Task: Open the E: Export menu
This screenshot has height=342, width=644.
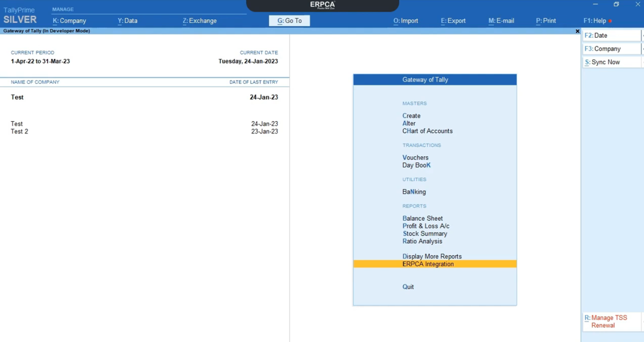Action: pos(453,21)
